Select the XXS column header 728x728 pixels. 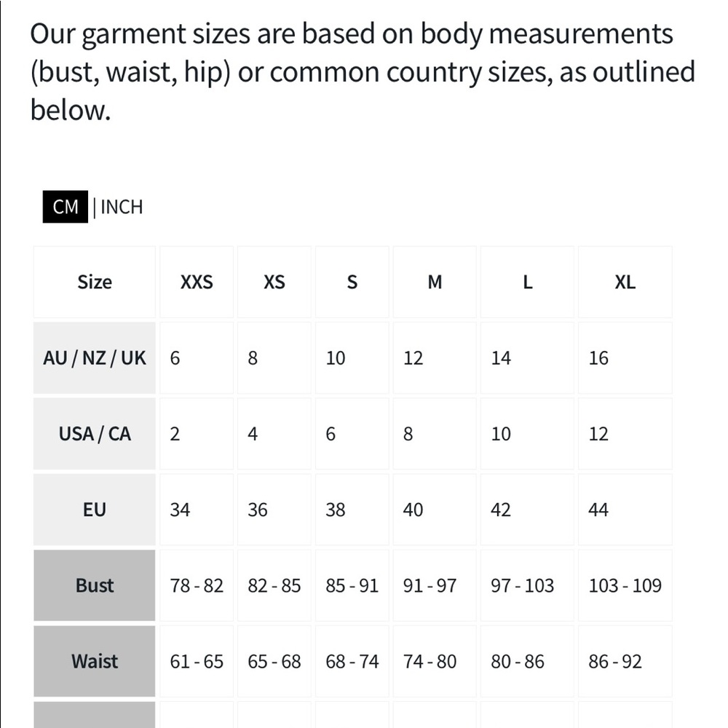197,282
